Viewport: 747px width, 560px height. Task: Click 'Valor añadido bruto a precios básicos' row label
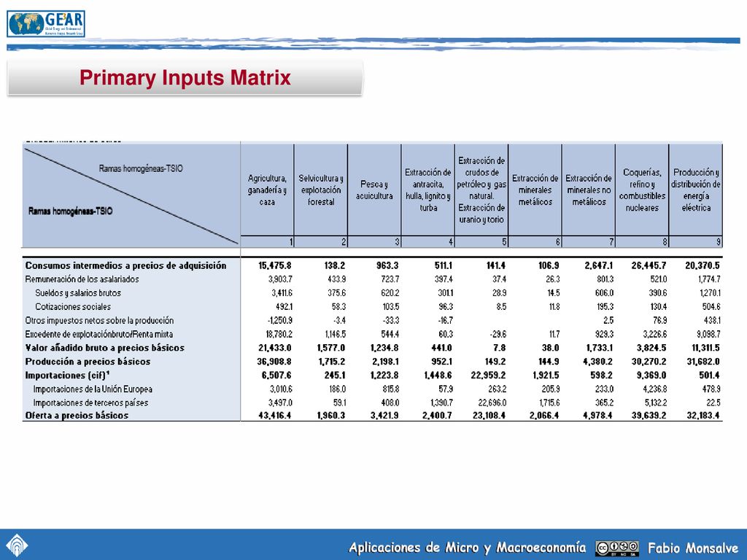(x=105, y=348)
